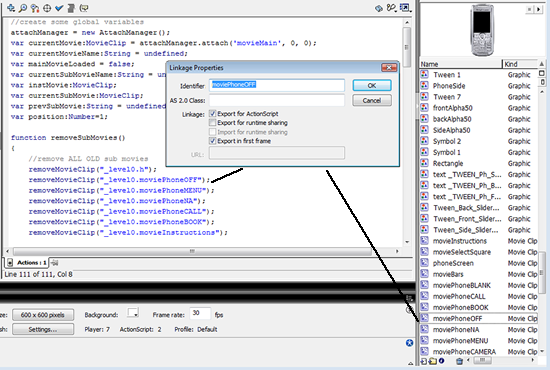The width and height of the screenshot is (550, 370).
Task: Click Add a new item to script icon
Action: 11,8
